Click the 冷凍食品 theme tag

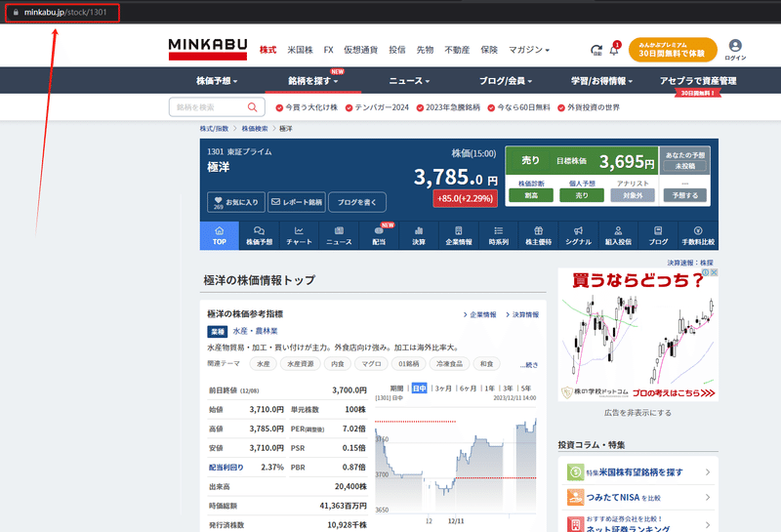coord(449,364)
